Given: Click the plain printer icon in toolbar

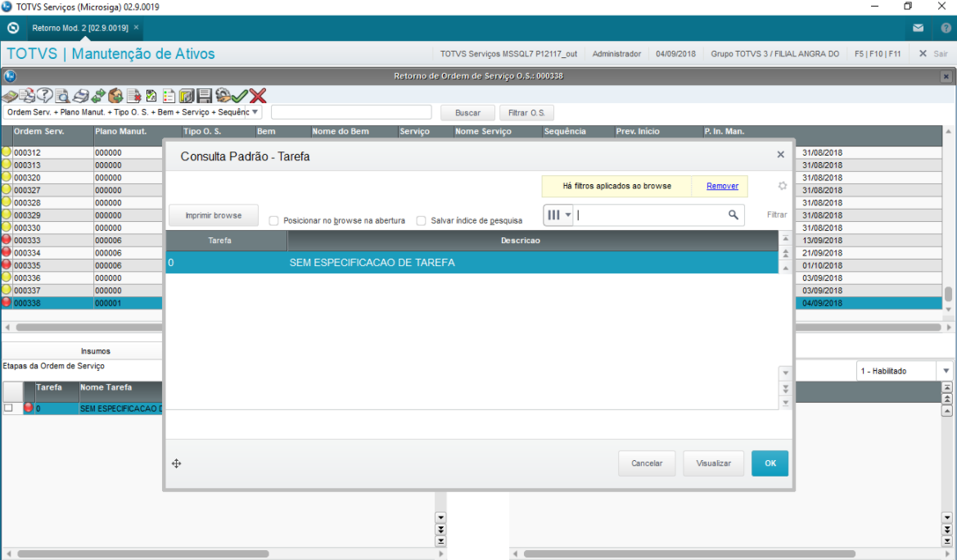Looking at the screenshot, I should (80, 96).
